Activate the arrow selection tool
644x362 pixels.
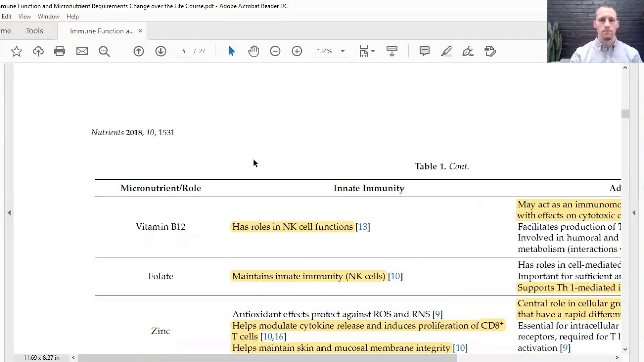coord(231,51)
